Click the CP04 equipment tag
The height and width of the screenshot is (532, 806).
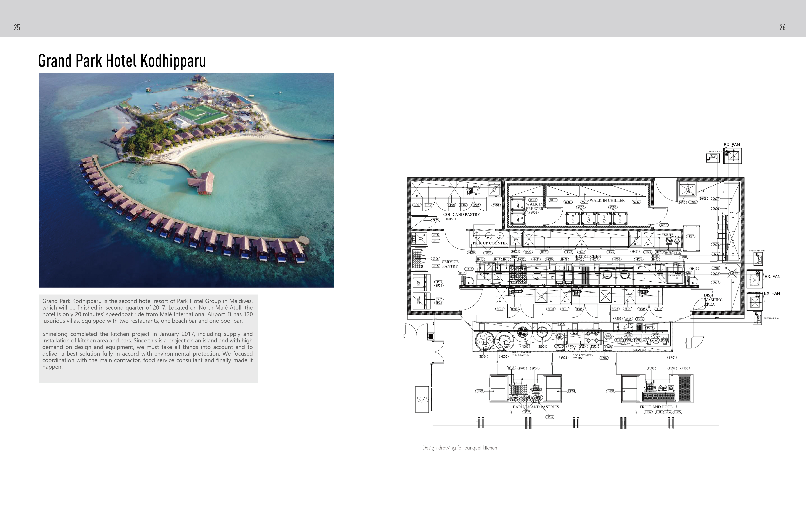click(496, 205)
